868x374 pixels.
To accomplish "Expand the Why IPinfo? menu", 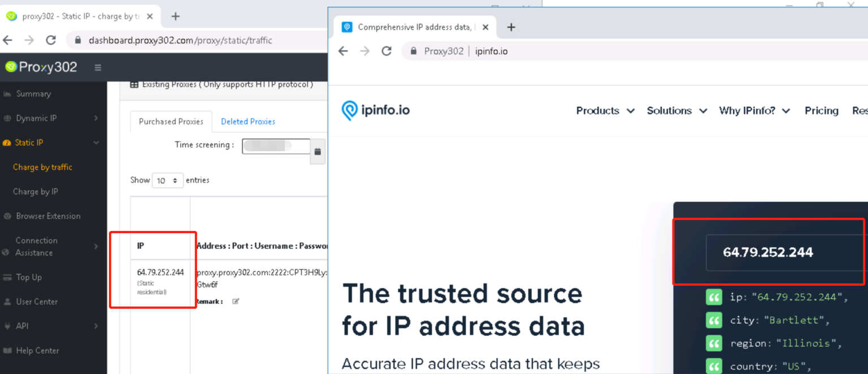I will tap(754, 111).
